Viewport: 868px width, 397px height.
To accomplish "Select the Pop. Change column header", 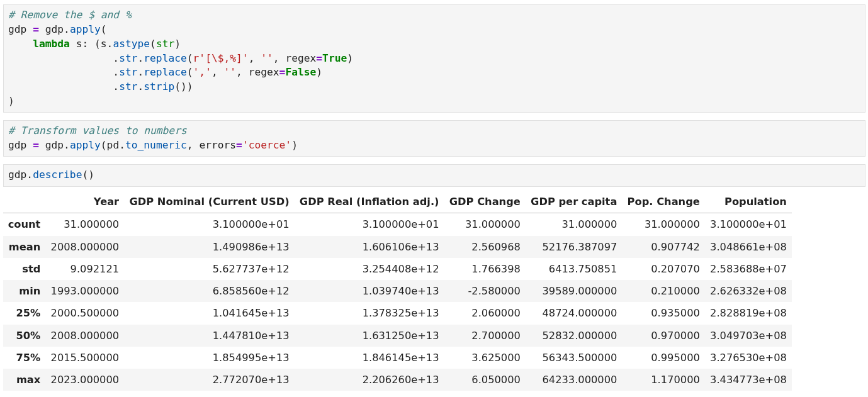I will pos(663,201).
